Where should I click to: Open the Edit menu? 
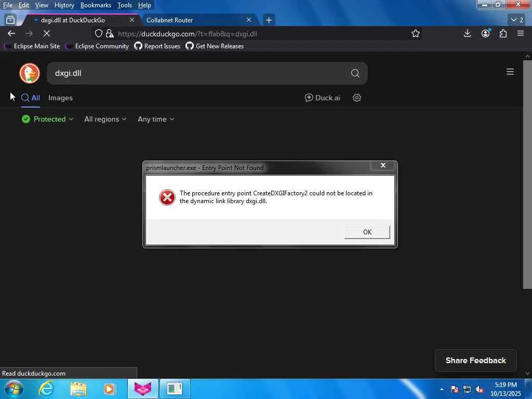click(23, 5)
